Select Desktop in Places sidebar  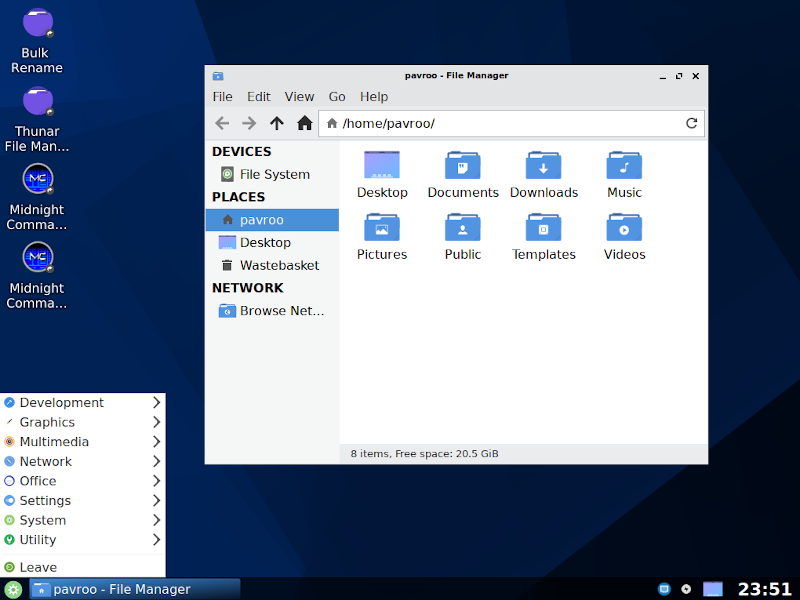tap(272, 242)
